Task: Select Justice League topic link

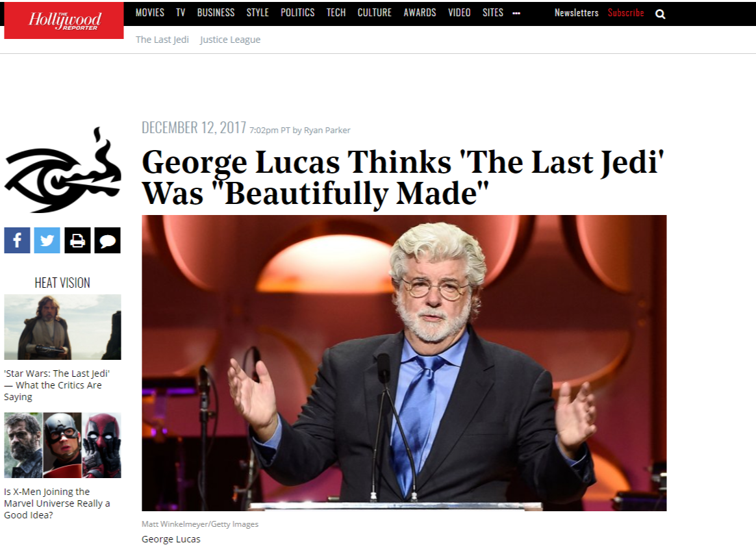Action: pyautogui.click(x=230, y=40)
